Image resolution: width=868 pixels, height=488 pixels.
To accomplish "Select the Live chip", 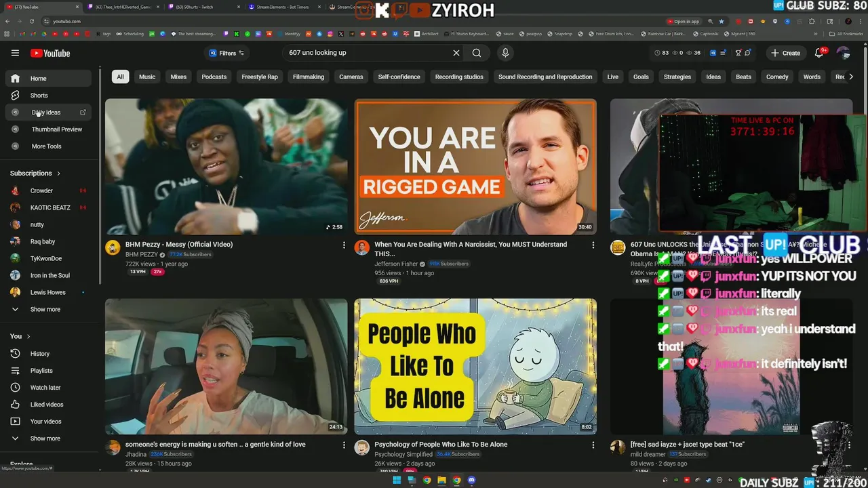I will 613,77.
